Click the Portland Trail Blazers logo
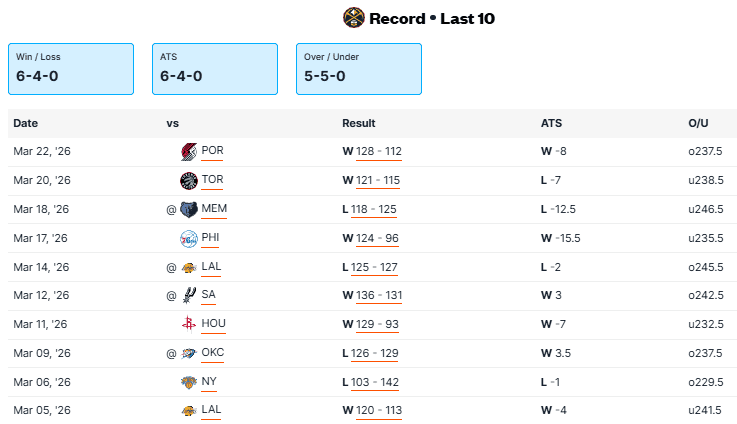This screenshot has height=424, width=737. pyautogui.click(x=189, y=152)
